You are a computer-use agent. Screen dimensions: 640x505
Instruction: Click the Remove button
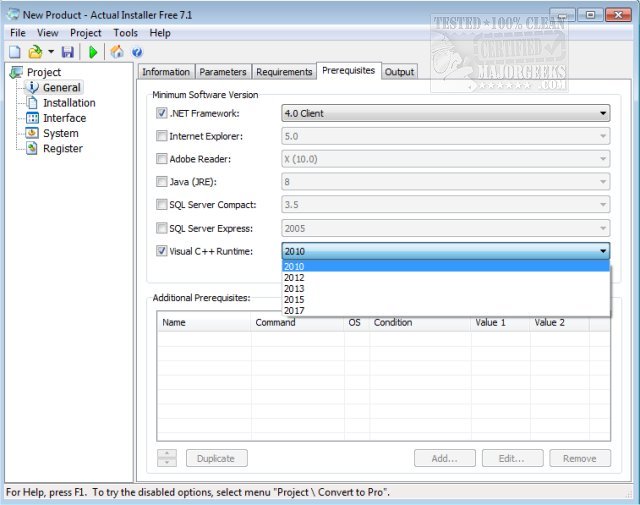[579, 458]
